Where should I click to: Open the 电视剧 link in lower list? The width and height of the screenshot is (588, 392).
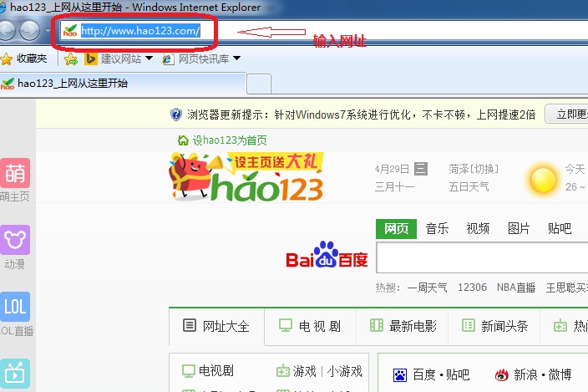[x=216, y=371]
